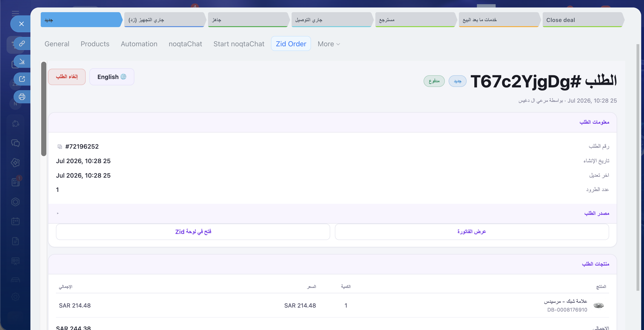Screen dimensions: 644x330
Task: Click the Zid order panel's inner scrollbar
Action: tap(44, 109)
